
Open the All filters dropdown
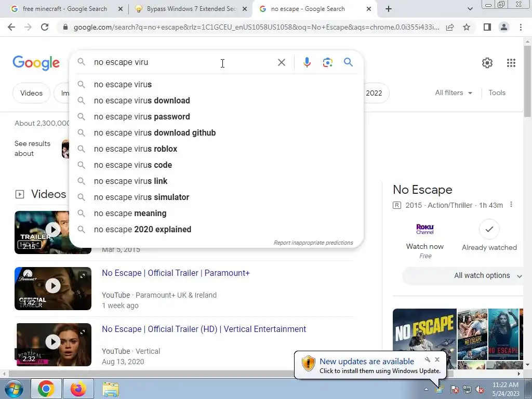click(454, 92)
